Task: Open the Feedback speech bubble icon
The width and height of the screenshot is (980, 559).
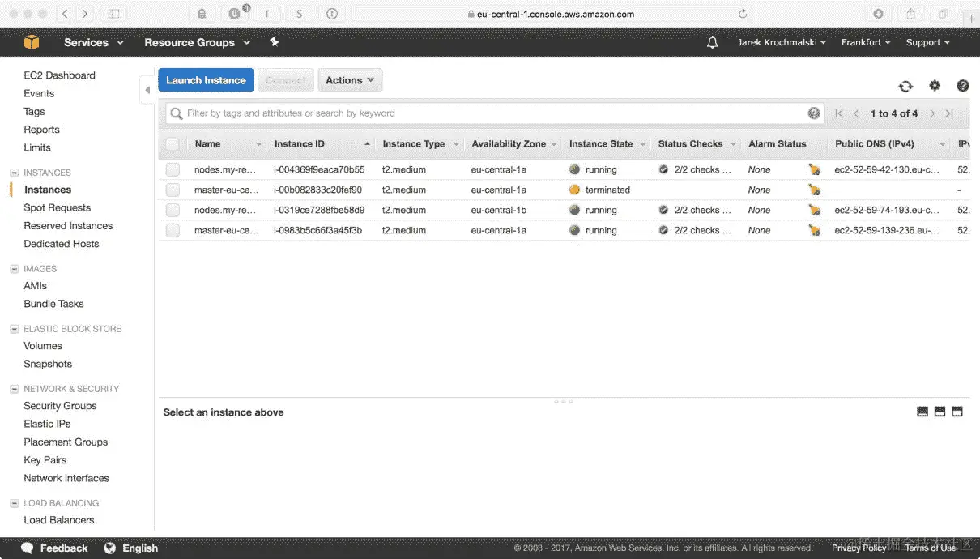Action: point(28,548)
